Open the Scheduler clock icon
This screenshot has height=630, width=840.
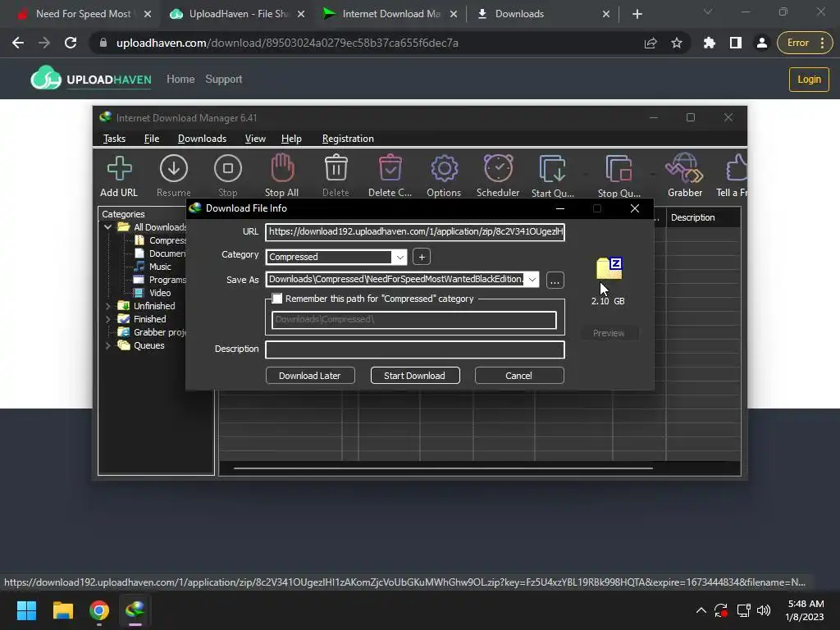pos(498,168)
